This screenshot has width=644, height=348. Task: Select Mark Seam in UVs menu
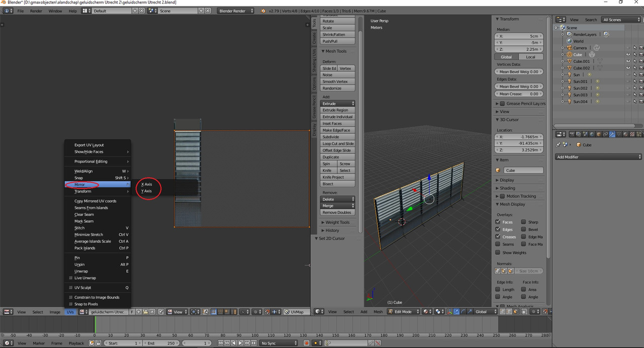(x=84, y=221)
